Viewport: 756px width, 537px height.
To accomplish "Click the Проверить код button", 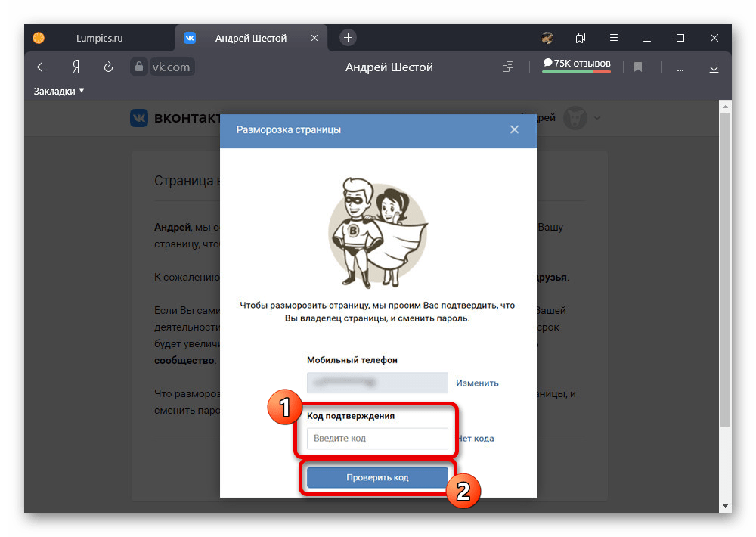I will [x=377, y=477].
